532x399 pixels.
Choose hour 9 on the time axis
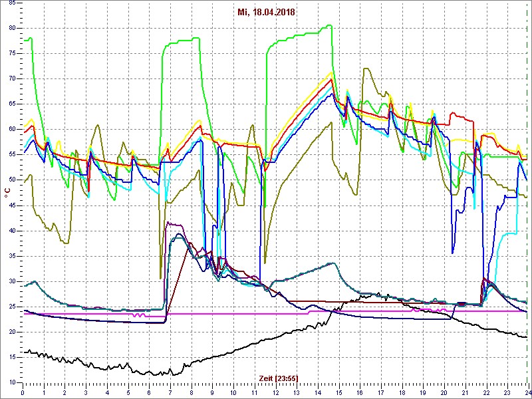coord(212,393)
